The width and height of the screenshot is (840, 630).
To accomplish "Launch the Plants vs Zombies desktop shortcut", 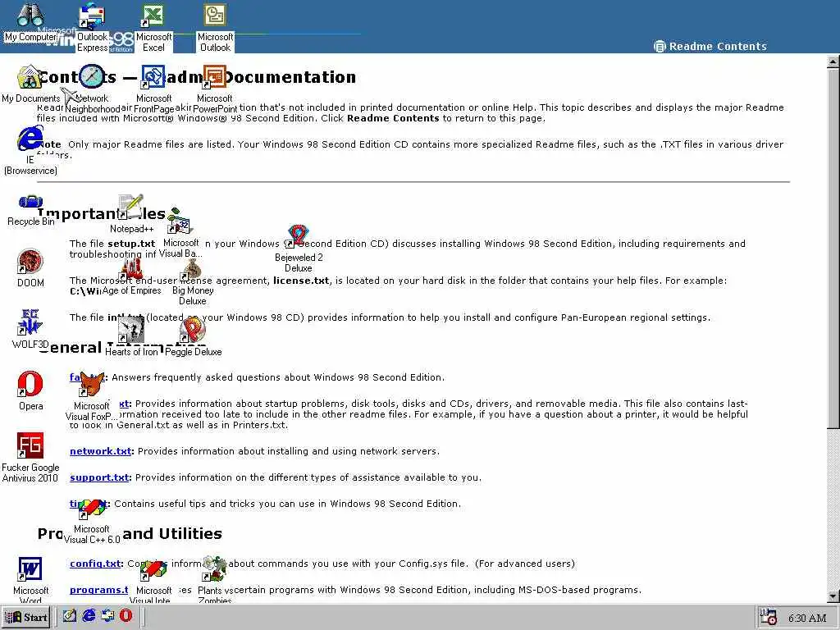I will [215, 580].
